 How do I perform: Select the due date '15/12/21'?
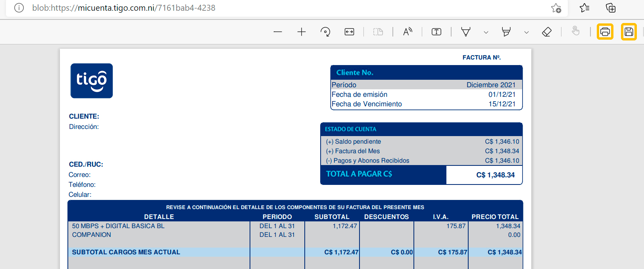pyautogui.click(x=502, y=104)
